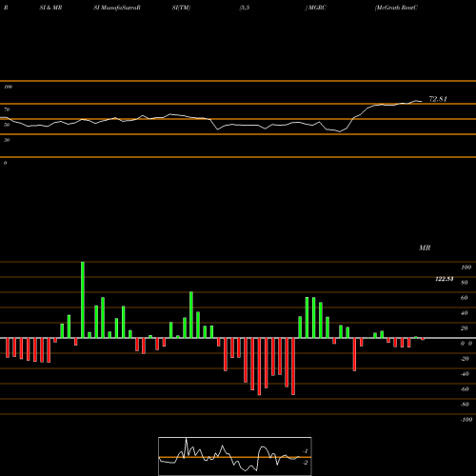Click the RSI value 72.81 label
The height and width of the screenshot is (476, 476).
coord(438,99)
